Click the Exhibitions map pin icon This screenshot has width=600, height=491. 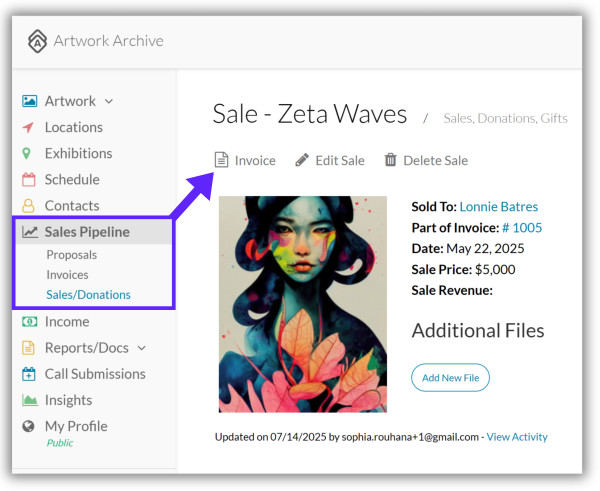click(x=26, y=153)
